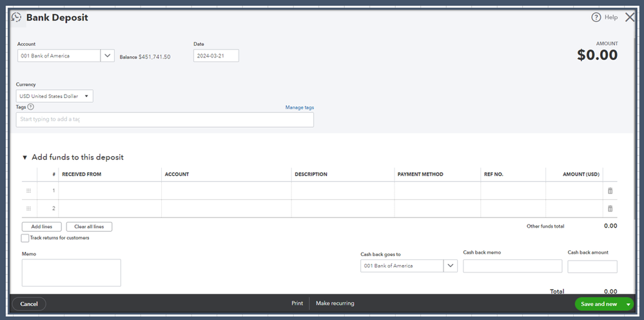The image size is (644, 320).
Task: Click Received From cell in line 2
Action: (x=110, y=208)
